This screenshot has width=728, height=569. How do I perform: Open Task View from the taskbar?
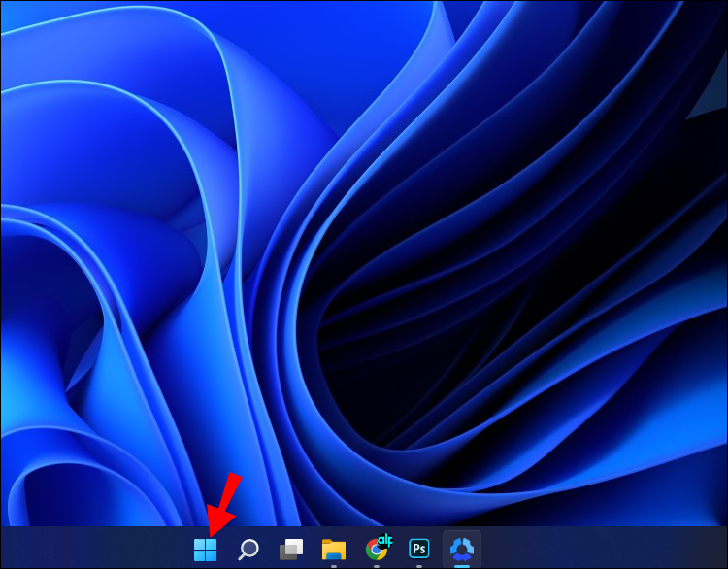[x=291, y=550]
